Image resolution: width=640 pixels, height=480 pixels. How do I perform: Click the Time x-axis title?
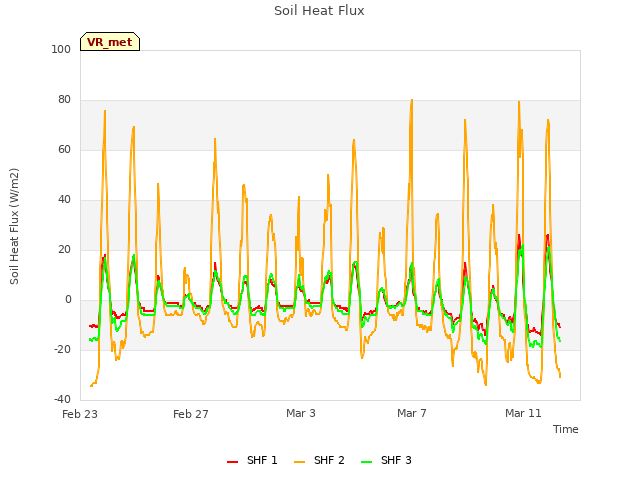(x=565, y=429)
